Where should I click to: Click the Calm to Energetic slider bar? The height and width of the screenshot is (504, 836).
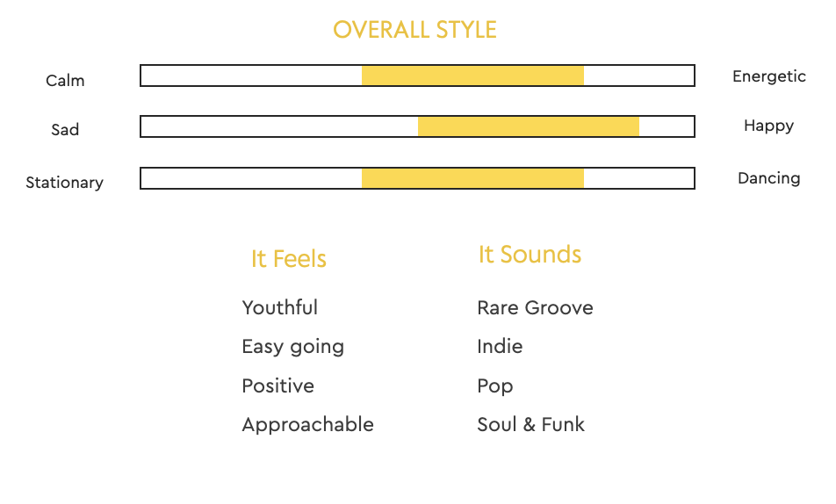[x=417, y=76]
